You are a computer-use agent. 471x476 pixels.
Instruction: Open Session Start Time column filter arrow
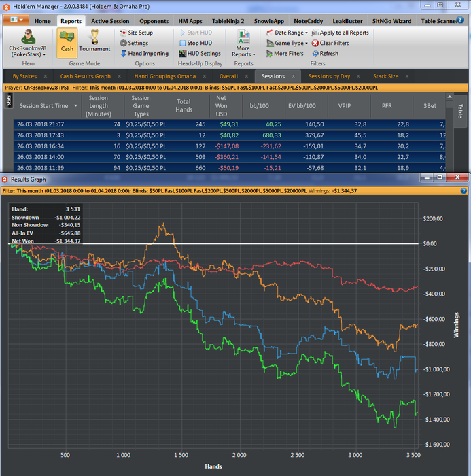coord(75,105)
